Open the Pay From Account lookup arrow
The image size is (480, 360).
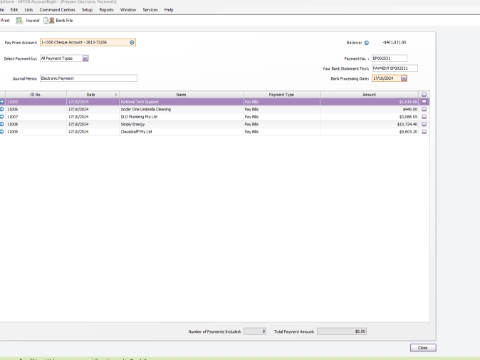132,42
